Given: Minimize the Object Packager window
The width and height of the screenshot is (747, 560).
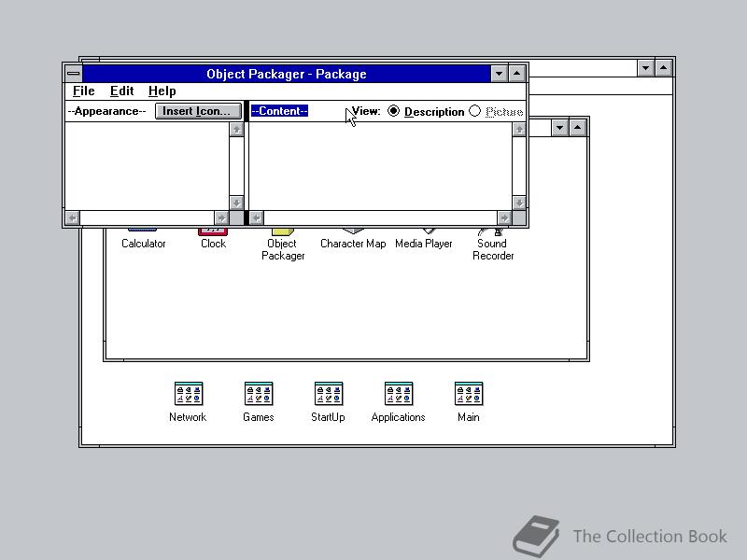Looking at the screenshot, I should [x=499, y=74].
